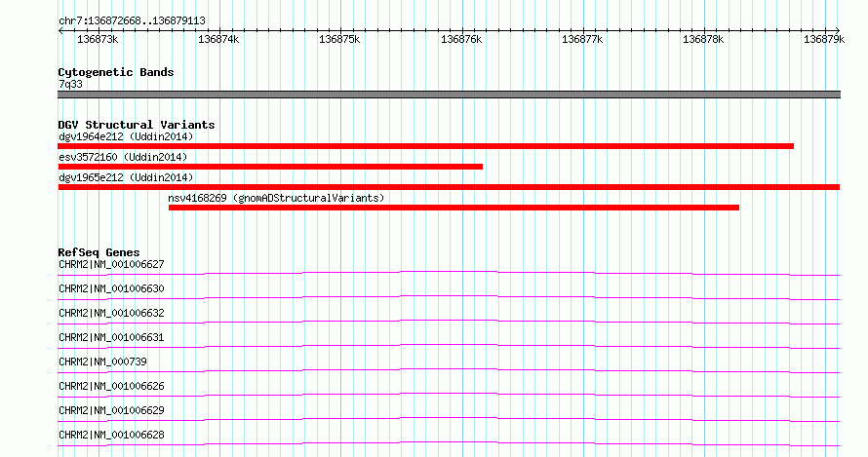Open nsv4168269 (gnomADStructuralVariants) label

(276, 198)
